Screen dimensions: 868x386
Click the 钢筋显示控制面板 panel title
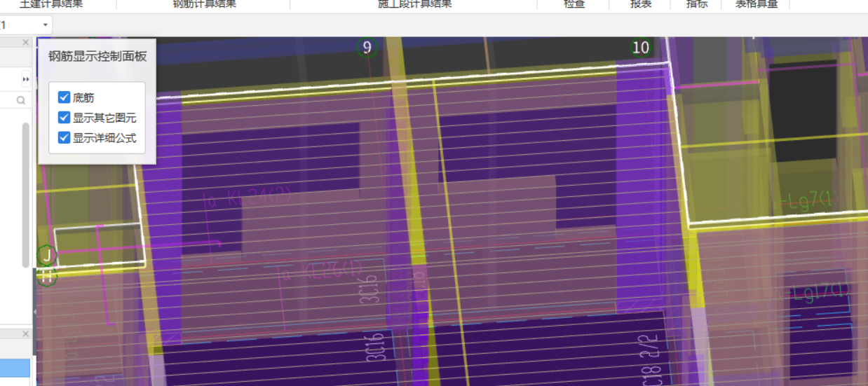click(97, 57)
